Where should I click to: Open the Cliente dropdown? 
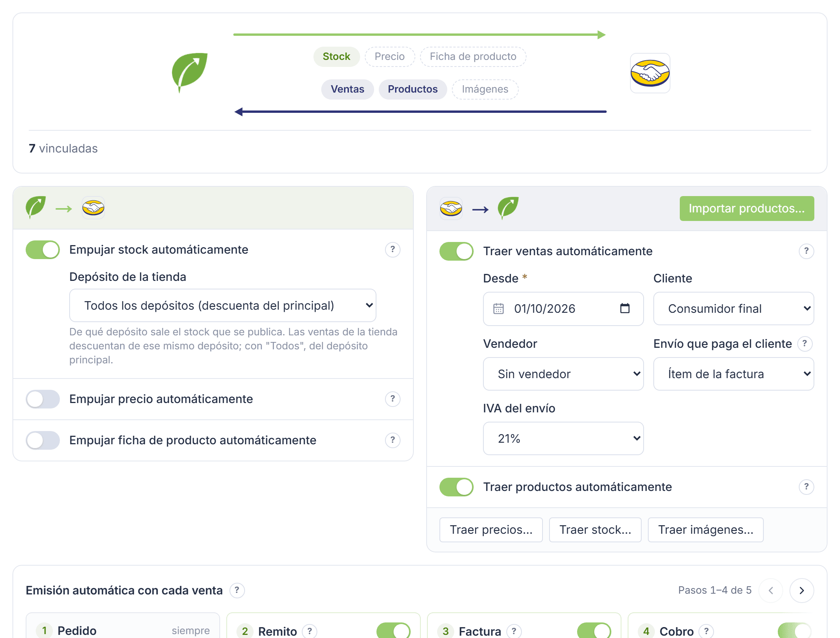point(734,308)
